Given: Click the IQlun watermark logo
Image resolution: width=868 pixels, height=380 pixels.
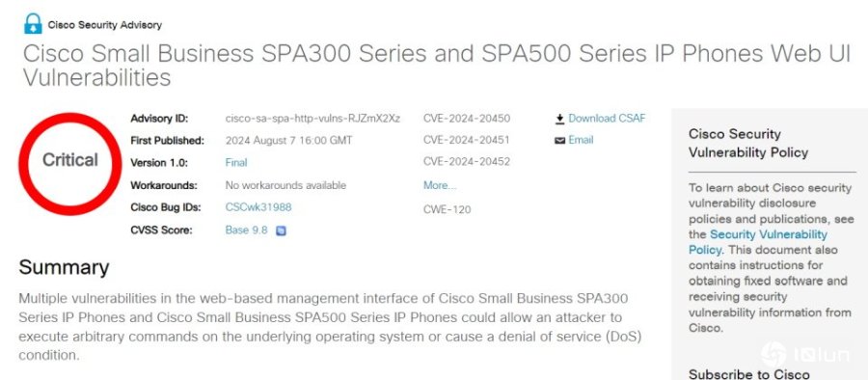Looking at the screenshot, I should 804,355.
